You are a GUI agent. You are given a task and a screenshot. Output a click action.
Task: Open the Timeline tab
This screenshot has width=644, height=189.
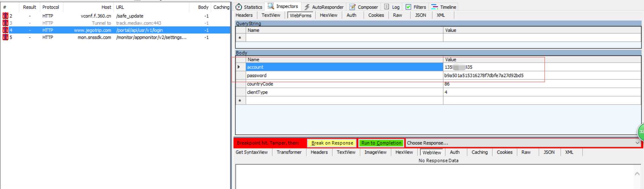point(444,7)
